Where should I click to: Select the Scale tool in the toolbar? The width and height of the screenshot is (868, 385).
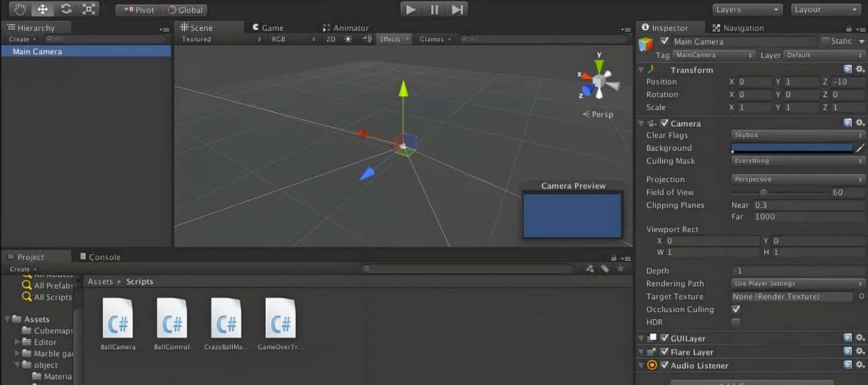tap(88, 9)
